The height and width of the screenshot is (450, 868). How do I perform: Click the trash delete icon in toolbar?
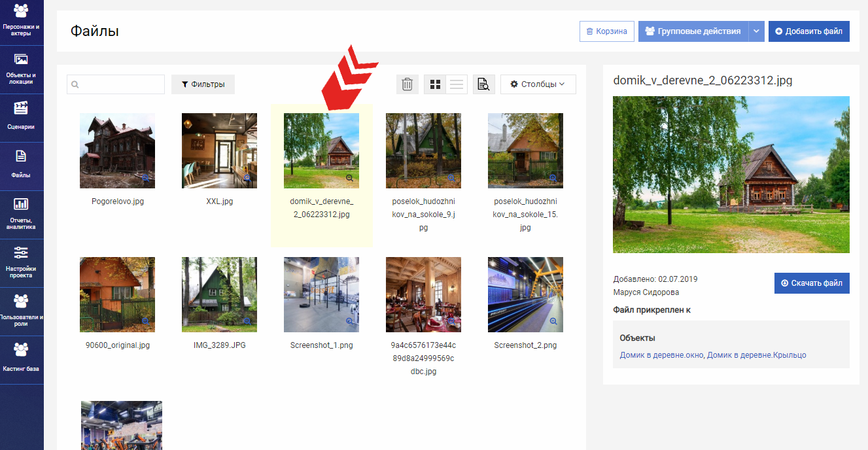coord(407,84)
